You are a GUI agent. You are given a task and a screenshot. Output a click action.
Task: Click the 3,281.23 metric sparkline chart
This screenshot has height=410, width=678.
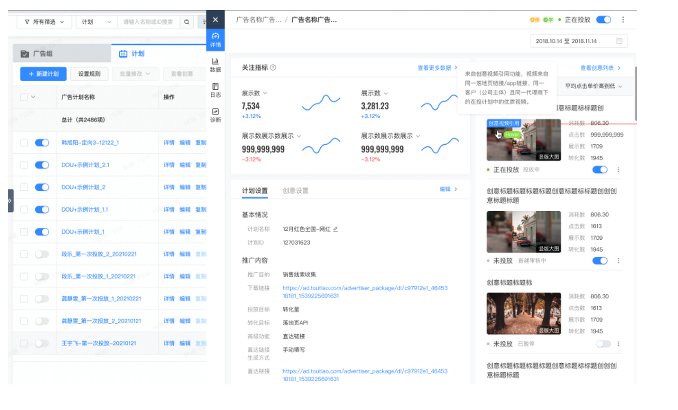439,103
